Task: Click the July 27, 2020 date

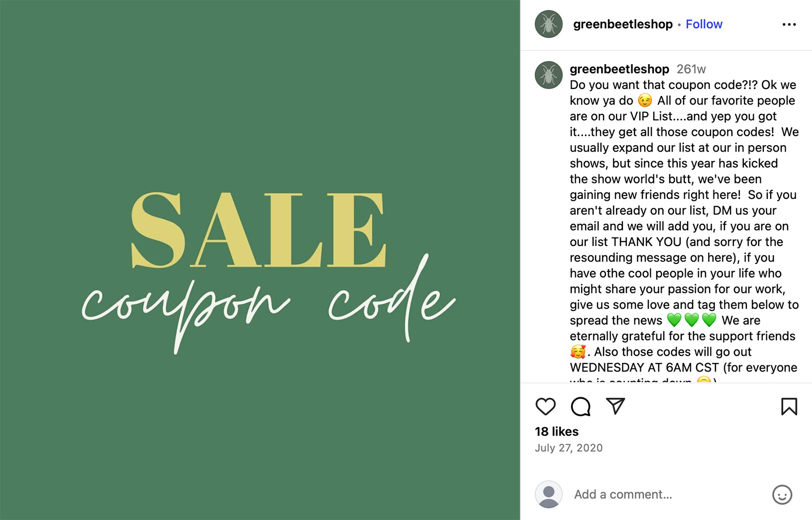Action: coord(569,448)
